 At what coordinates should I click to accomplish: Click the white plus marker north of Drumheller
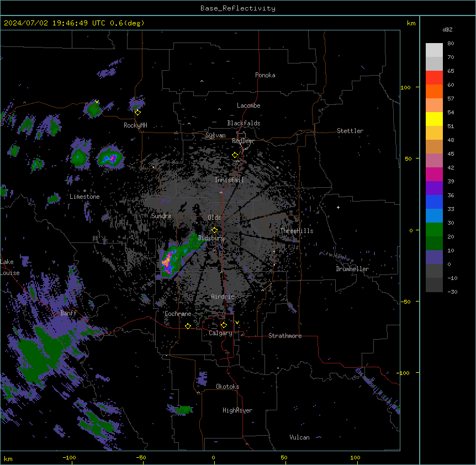[338, 207]
